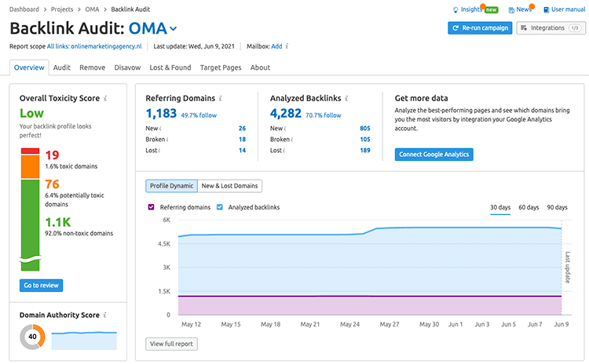Click info icon next to Overall Toxicity Score
Image resolution: width=589 pixels, height=364 pixels.
point(105,98)
